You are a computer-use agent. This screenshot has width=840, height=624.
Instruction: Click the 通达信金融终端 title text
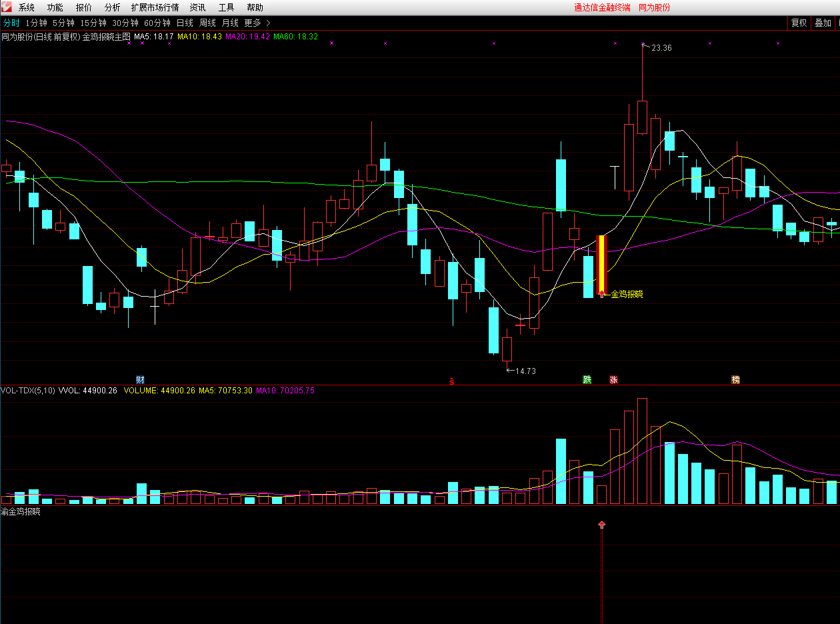(x=603, y=8)
